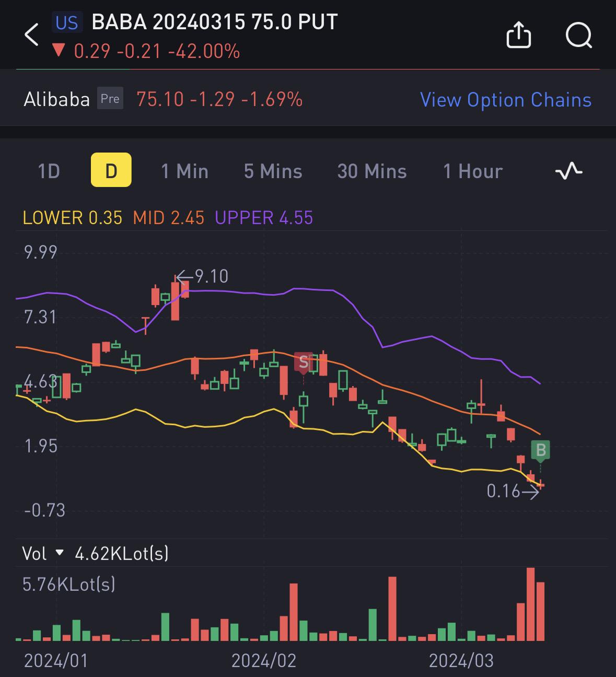The width and height of the screenshot is (616, 677).
Task: Open View Option Chains link
Action: pyautogui.click(x=506, y=99)
